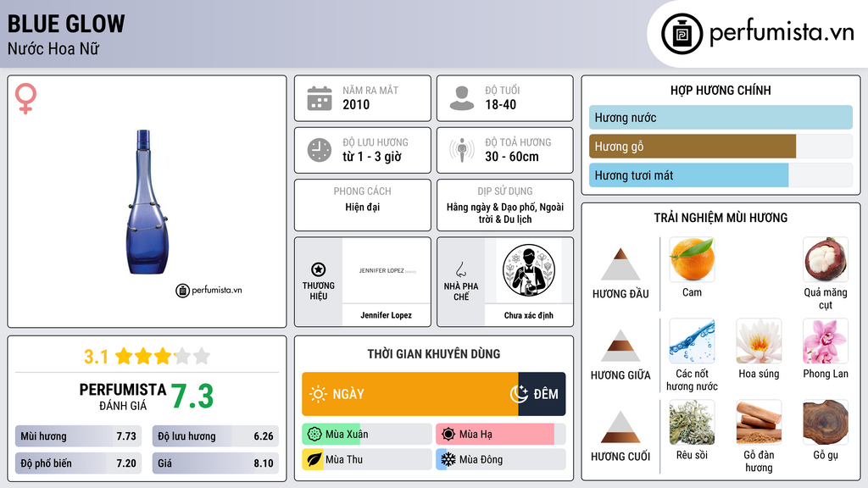Click the Mùa Thu leaf icon
The width and height of the screenshot is (868, 488).
[x=314, y=460]
